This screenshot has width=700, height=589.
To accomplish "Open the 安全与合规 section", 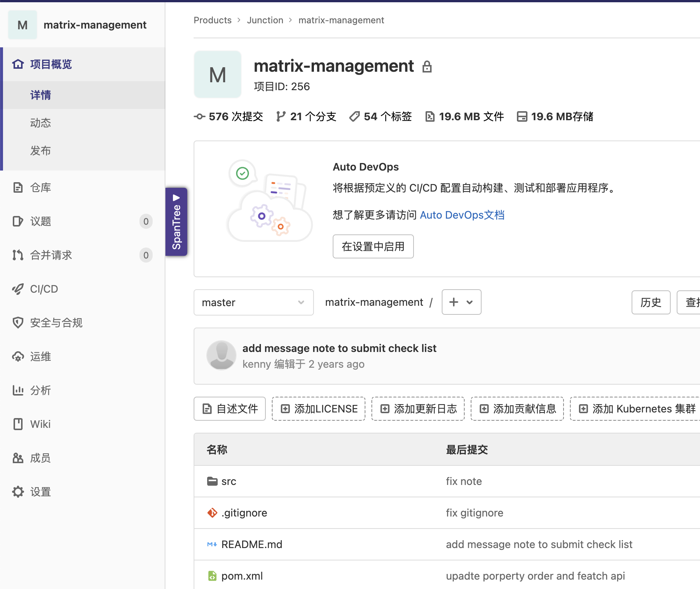I will click(56, 323).
